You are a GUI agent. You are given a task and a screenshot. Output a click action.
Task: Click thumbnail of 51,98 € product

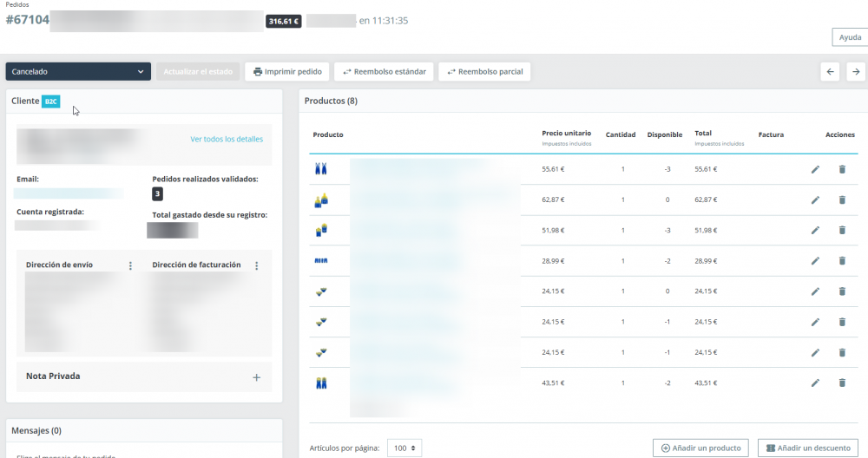pyautogui.click(x=321, y=230)
